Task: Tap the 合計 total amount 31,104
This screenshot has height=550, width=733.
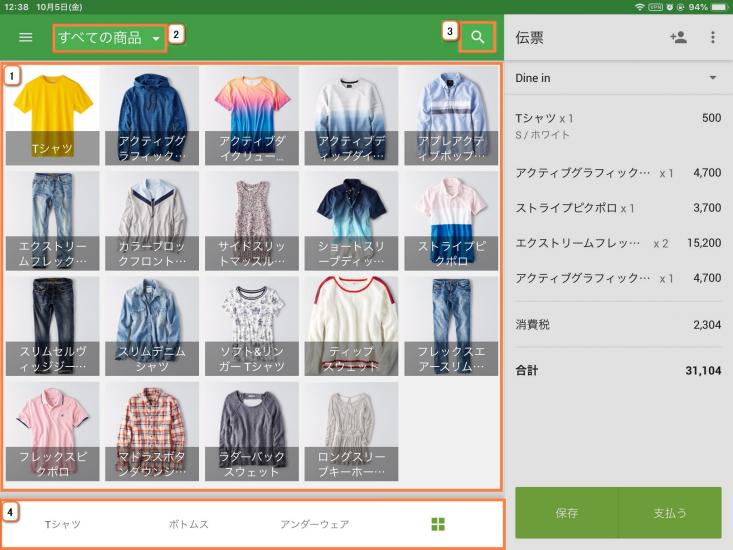Action: pyautogui.click(x=703, y=371)
